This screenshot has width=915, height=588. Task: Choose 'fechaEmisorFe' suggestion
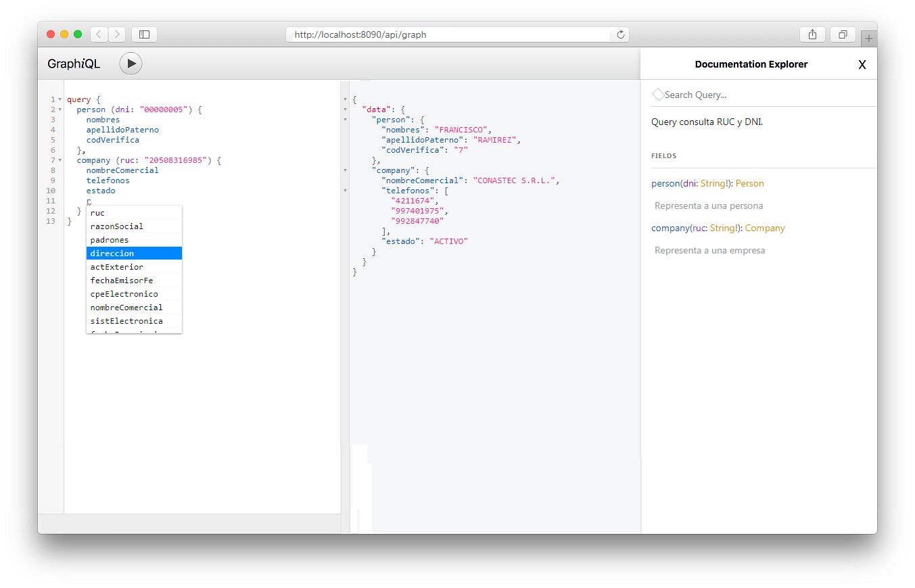pos(134,280)
